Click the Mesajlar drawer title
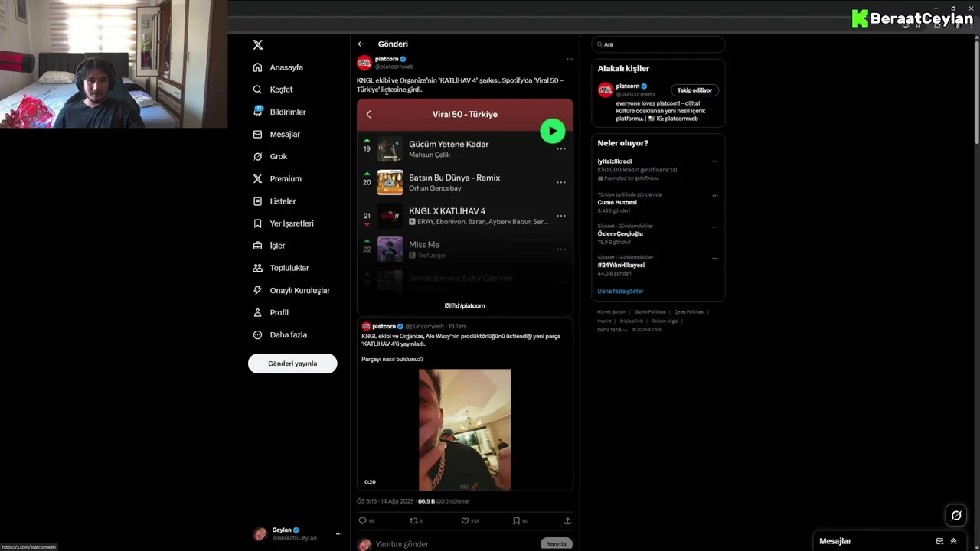This screenshot has height=551, width=980. tap(835, 541)
